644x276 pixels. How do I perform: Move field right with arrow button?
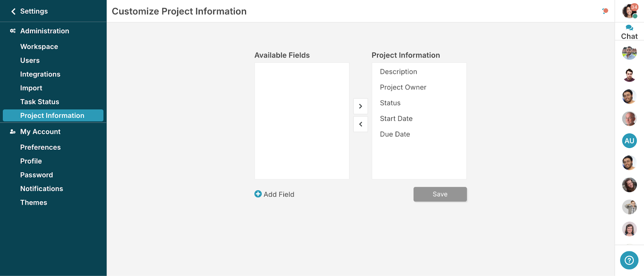coord(361,106)
